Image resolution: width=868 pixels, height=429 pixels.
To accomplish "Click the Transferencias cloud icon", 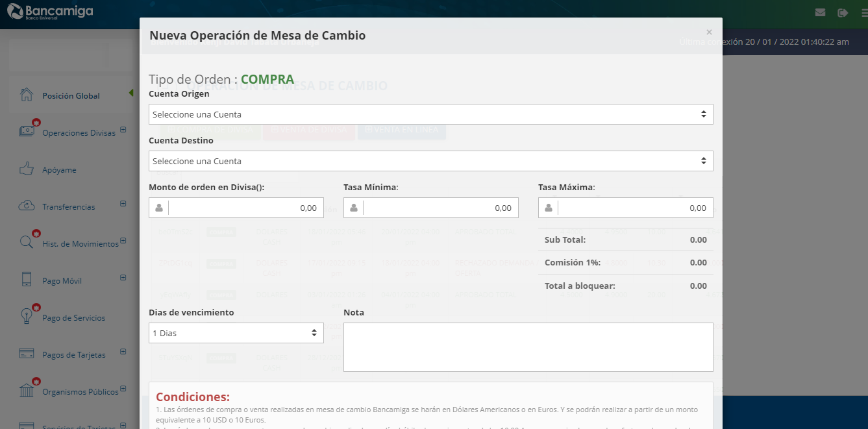I will [27, 206].
